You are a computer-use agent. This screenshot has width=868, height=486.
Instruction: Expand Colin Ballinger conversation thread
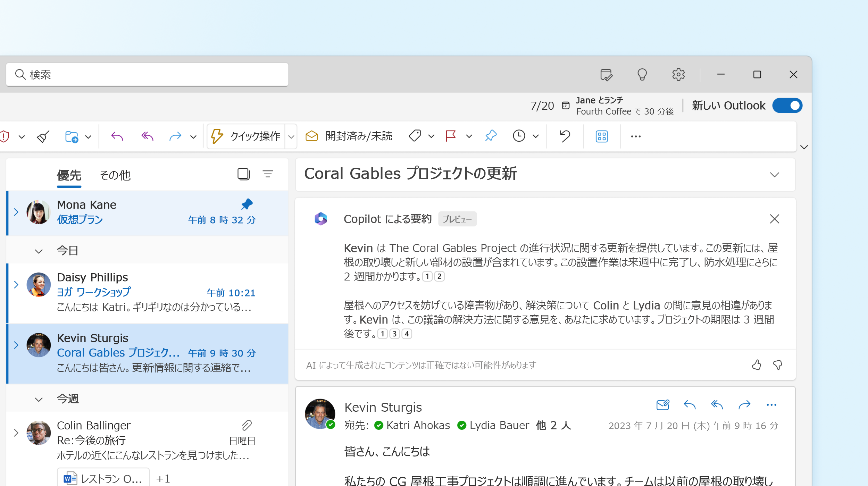coord(16,433)
